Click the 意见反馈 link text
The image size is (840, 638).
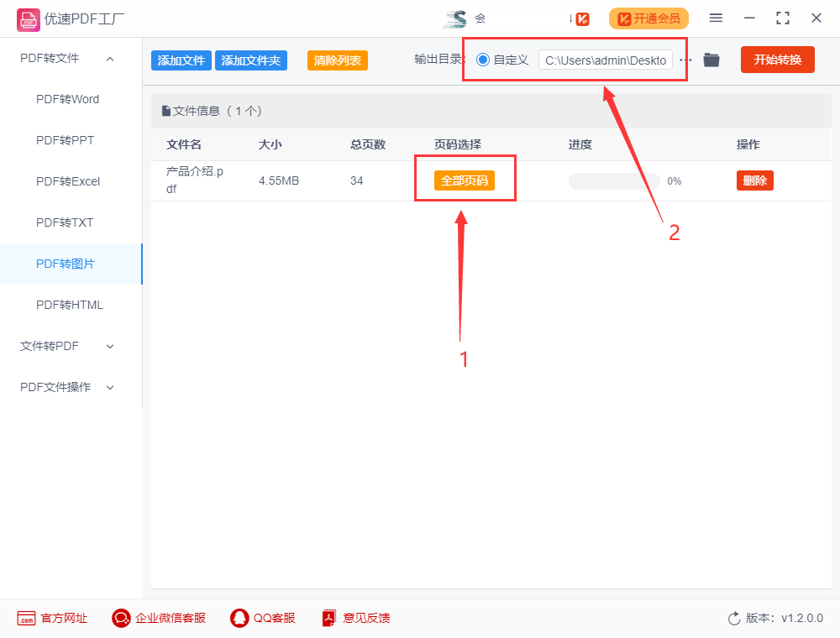tap(366, 618)
